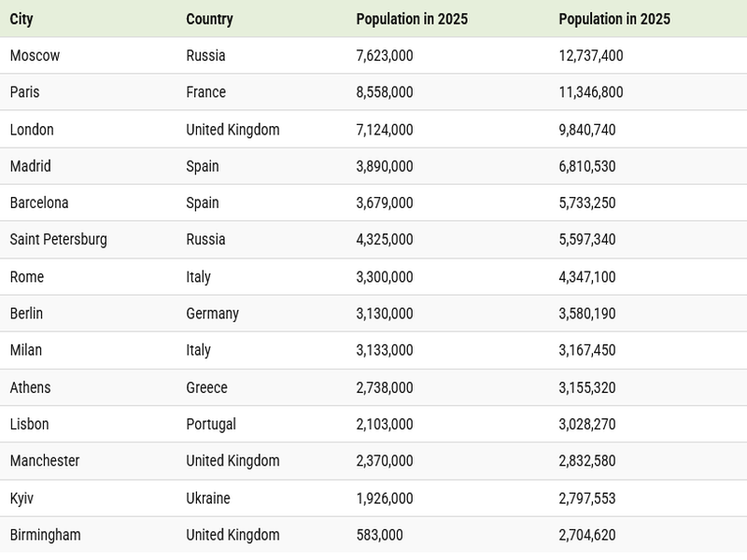Click the Birmingham city cell

(45, 535)
